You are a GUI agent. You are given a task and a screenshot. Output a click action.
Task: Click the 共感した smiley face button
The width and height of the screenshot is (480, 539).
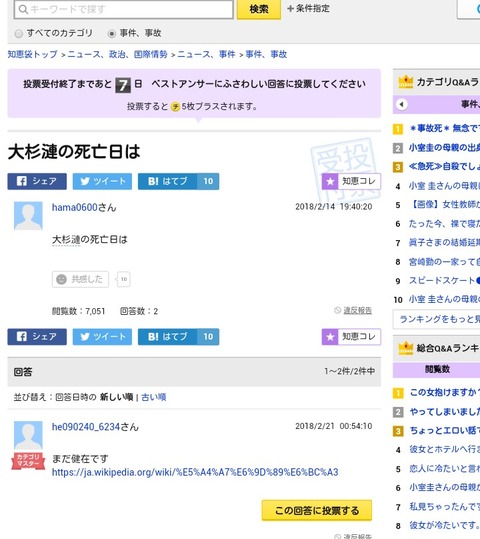[x=80, y=279]
